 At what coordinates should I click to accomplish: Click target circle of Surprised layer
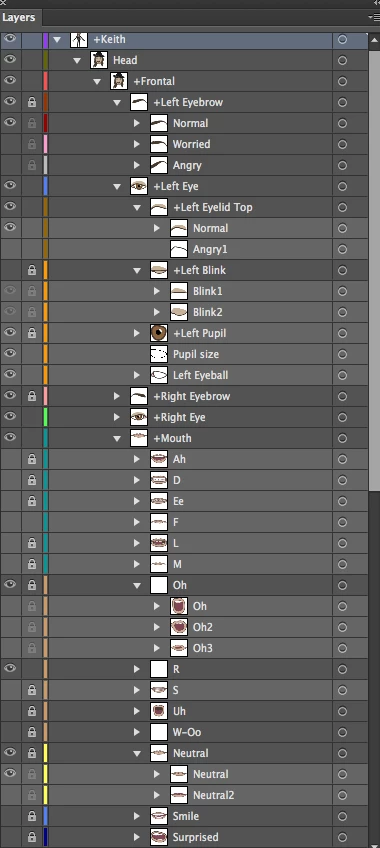coord(342,837)
